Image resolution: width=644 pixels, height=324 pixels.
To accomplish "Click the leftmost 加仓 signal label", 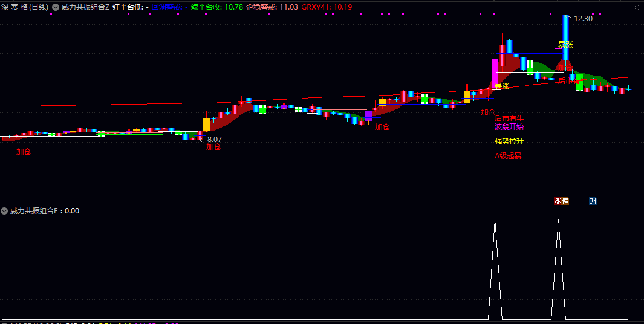I will (24, 152).
